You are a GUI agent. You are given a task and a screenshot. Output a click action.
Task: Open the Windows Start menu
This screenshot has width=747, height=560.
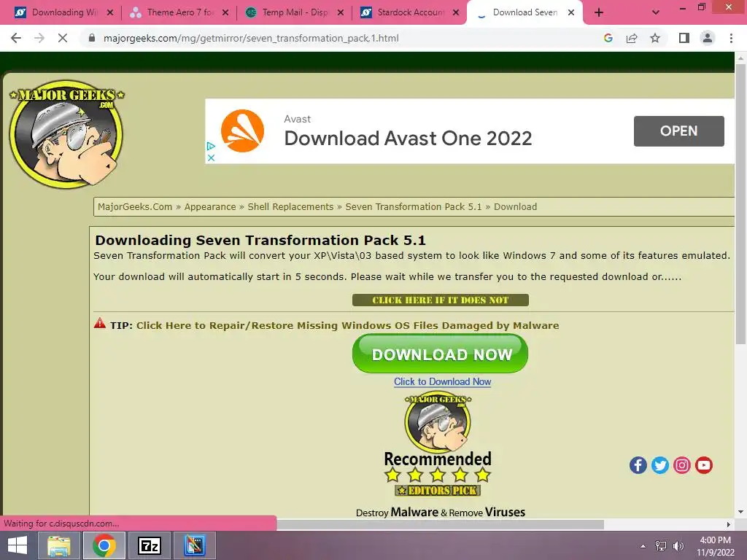pos(18,545)
